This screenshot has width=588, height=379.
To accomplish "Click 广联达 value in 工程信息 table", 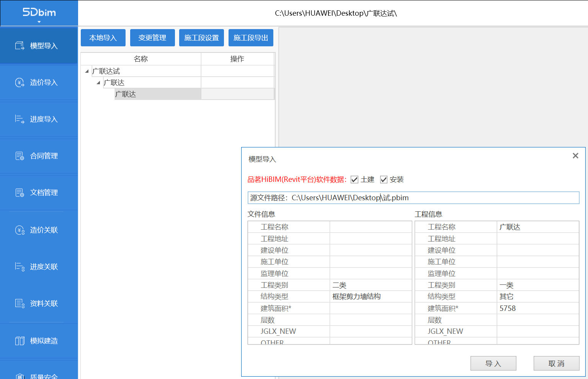I will pos(510,227).
